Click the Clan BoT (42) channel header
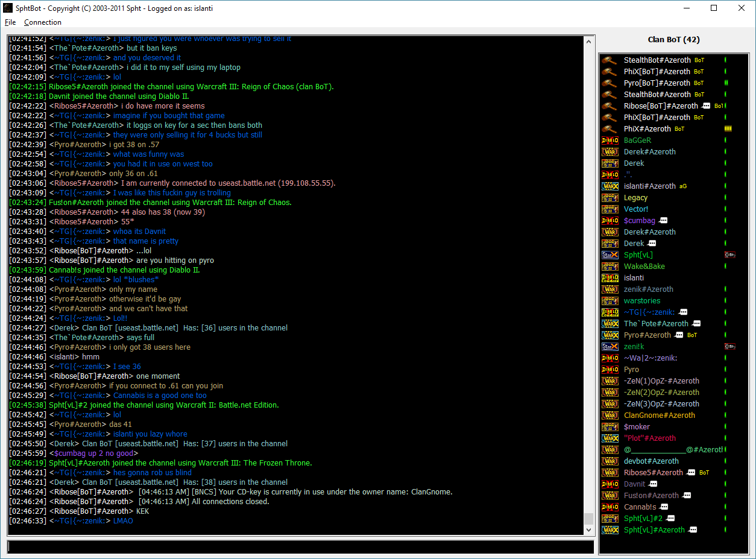The width and height of the screenshot is (756, 559). point(673,40)
